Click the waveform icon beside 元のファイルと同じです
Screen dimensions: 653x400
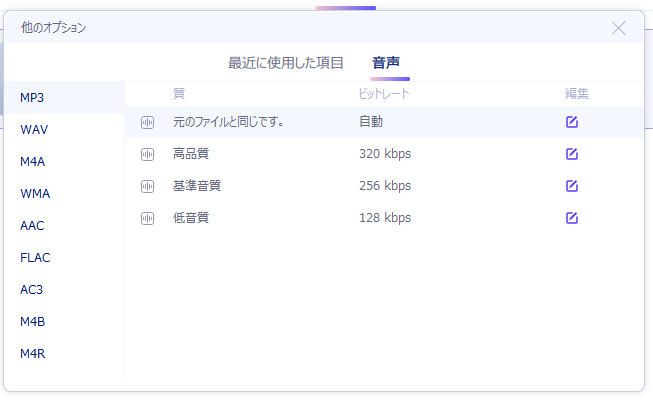coord(147,122)
